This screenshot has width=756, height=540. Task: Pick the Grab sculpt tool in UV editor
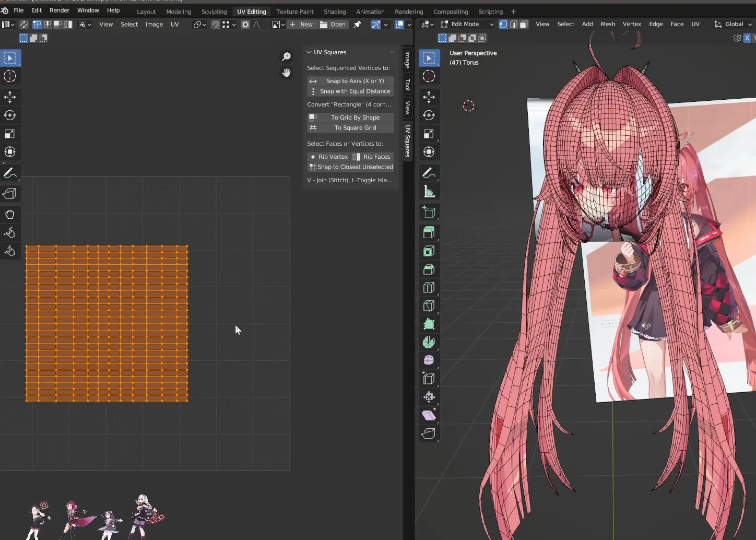click(10, 215)
